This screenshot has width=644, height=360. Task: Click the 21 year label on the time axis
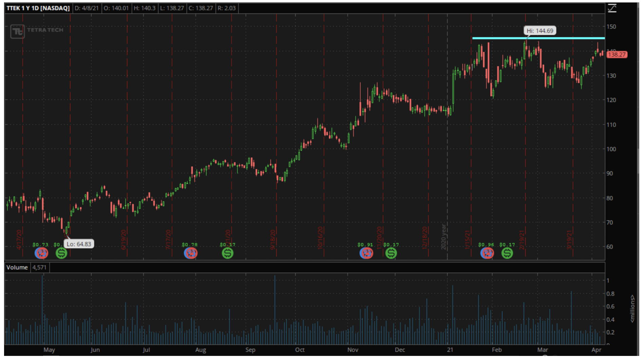450,350
